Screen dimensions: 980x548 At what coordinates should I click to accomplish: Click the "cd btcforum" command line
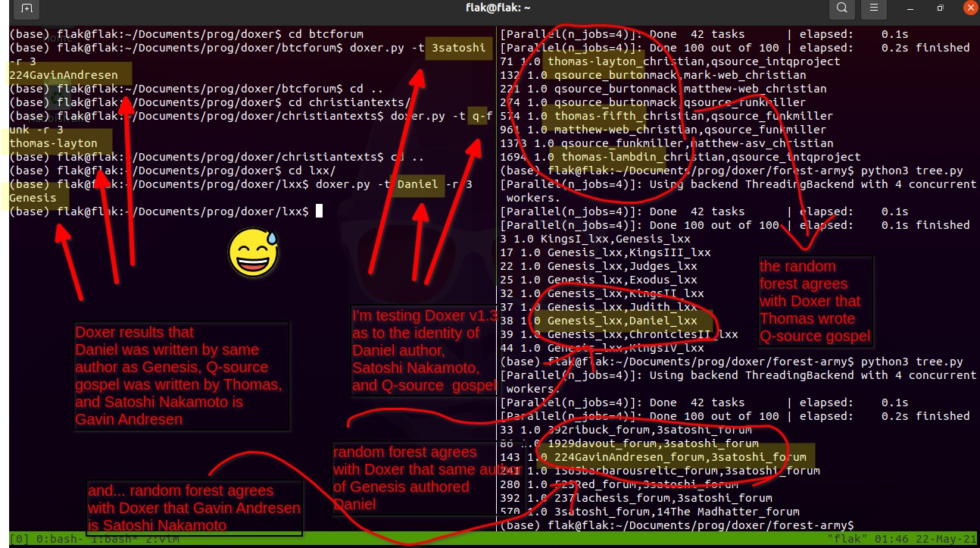coord(326,34)
